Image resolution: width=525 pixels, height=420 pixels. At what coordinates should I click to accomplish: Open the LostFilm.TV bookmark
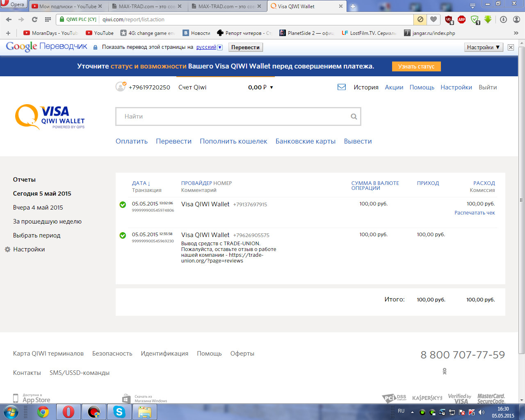coord(369,33)
